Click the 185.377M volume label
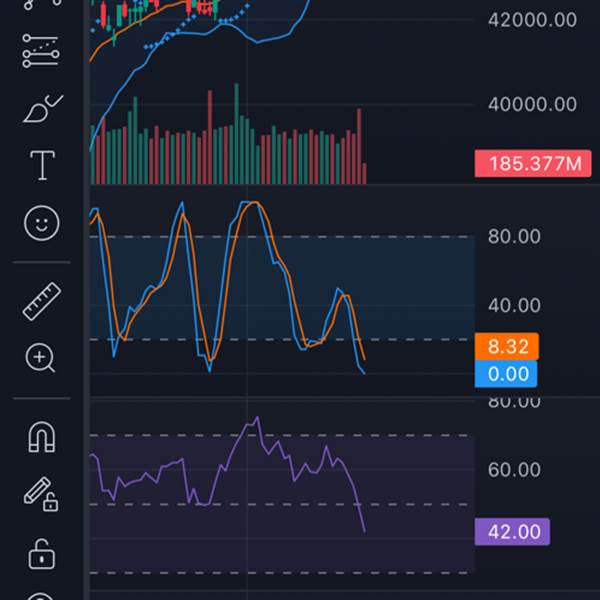The width and height of the screenshot is (600, 600). [x=533, y=164]
